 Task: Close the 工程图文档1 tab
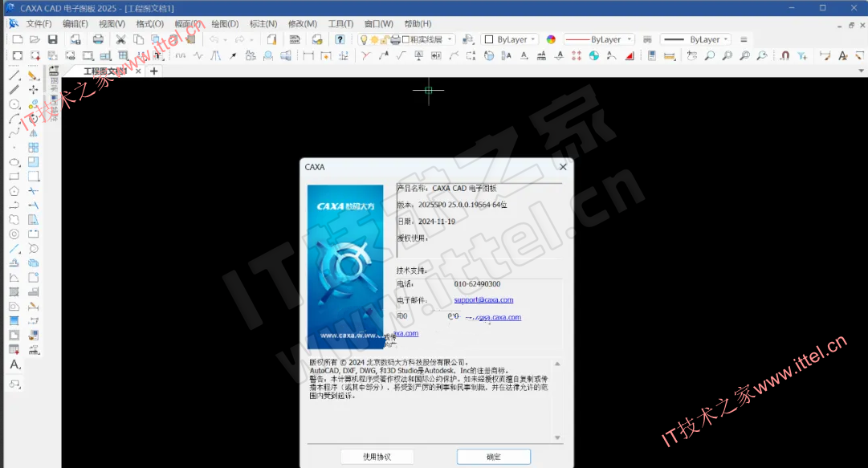[x=138, y=71]
